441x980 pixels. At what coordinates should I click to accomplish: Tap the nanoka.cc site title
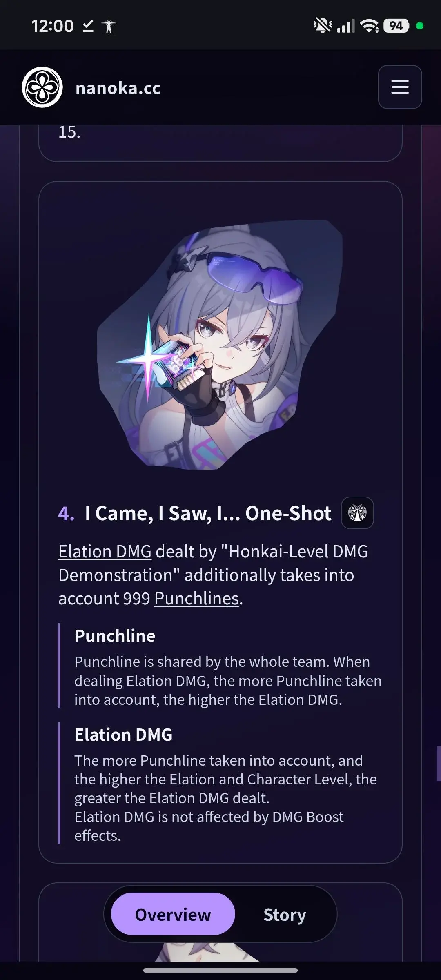click(118, 88)
